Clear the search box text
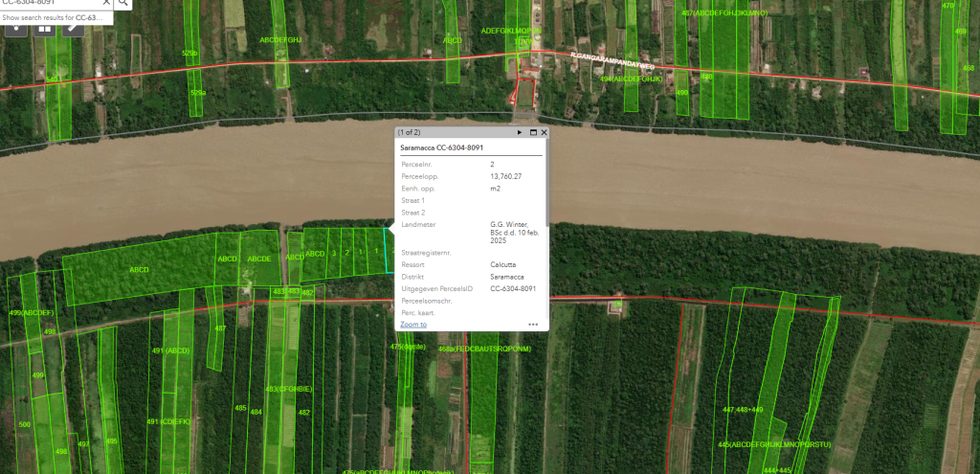The image size is (980, 474). coord(105,3)
